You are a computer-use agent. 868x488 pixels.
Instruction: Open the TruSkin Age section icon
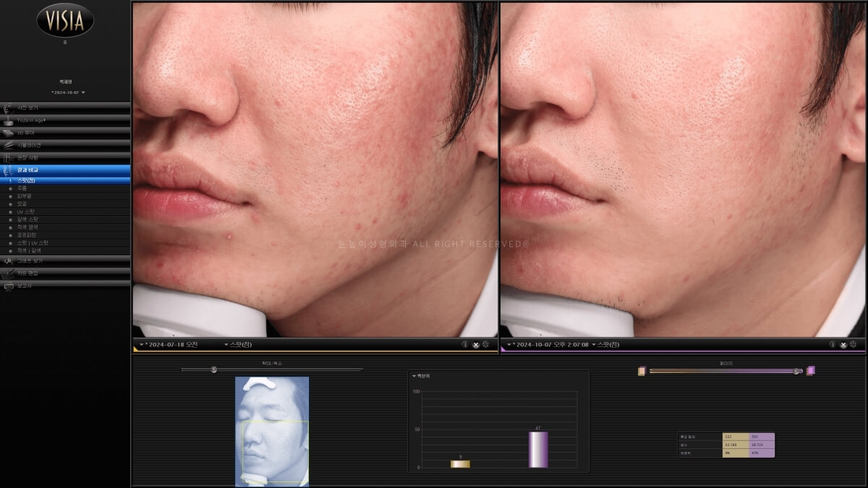(9, 120)
